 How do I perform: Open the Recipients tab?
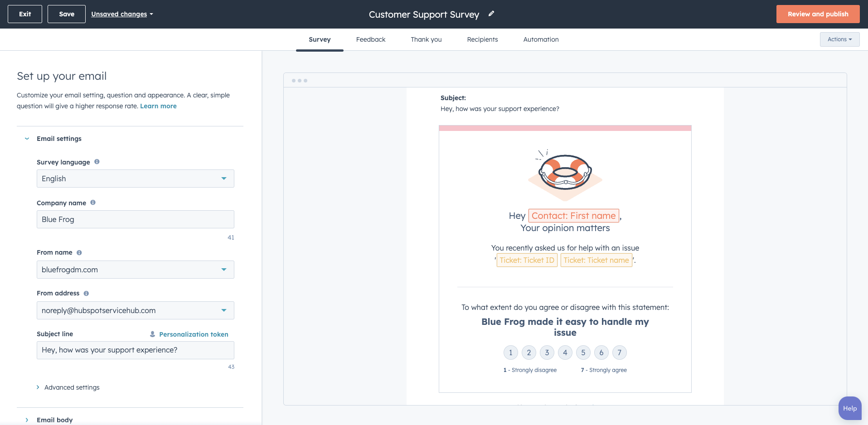point(482,39)
